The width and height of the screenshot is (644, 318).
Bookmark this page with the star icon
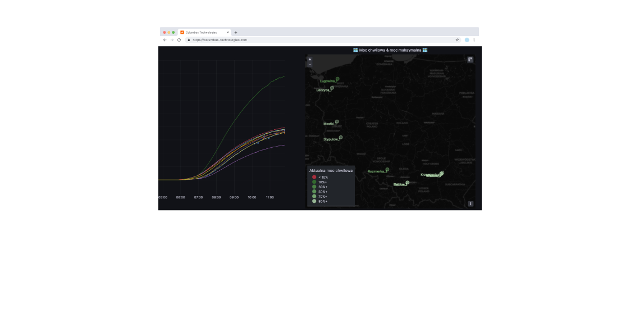pos(457,40)
